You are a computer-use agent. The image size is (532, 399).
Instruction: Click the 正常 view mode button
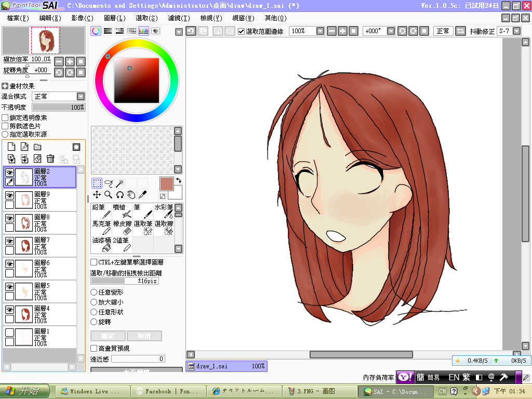pos(443,31)
